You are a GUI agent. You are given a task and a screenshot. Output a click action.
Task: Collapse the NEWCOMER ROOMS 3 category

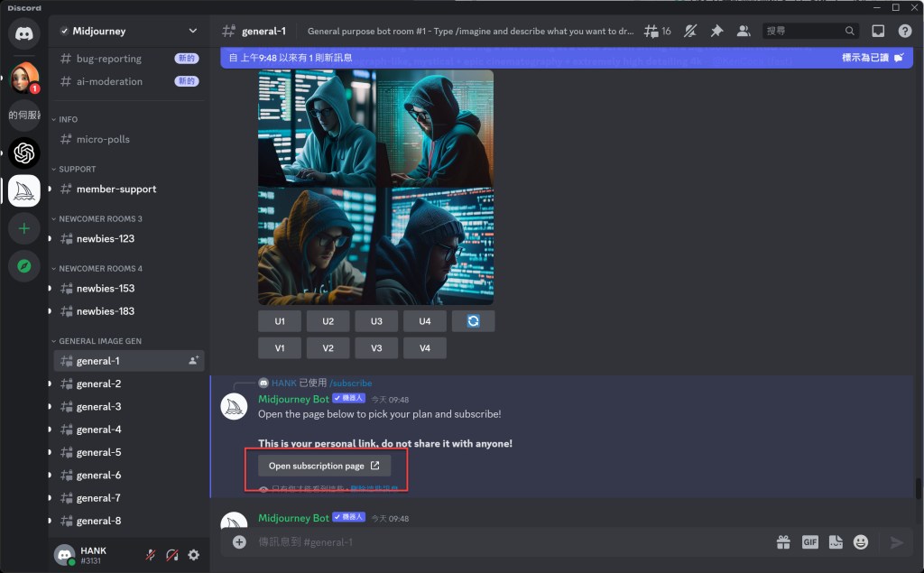99,218
